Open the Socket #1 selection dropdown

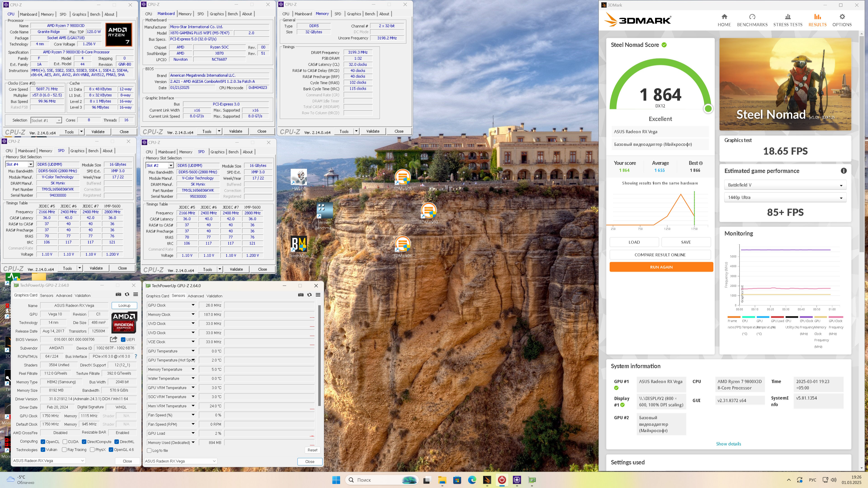click(46, 120)
